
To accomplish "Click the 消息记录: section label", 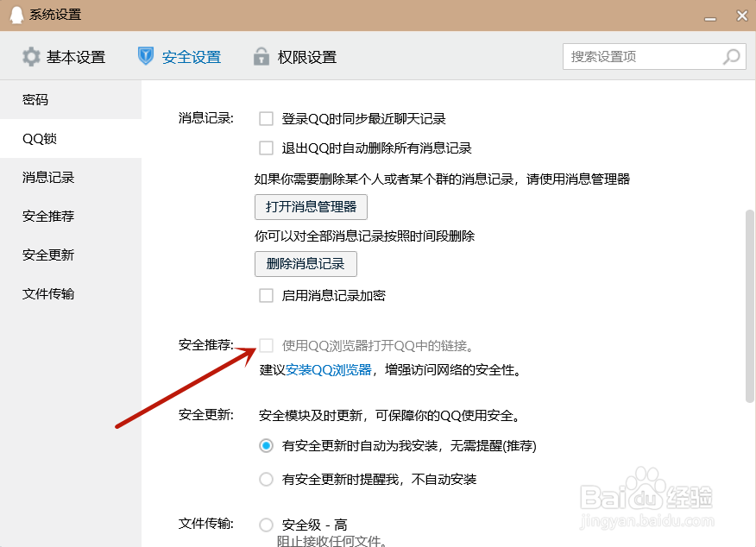I will tap(206, 118).
